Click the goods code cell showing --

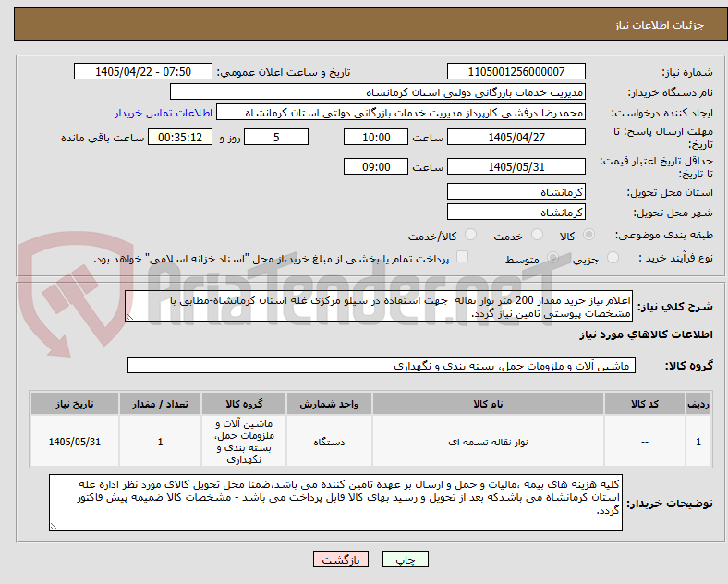click(x=645, y=442)
